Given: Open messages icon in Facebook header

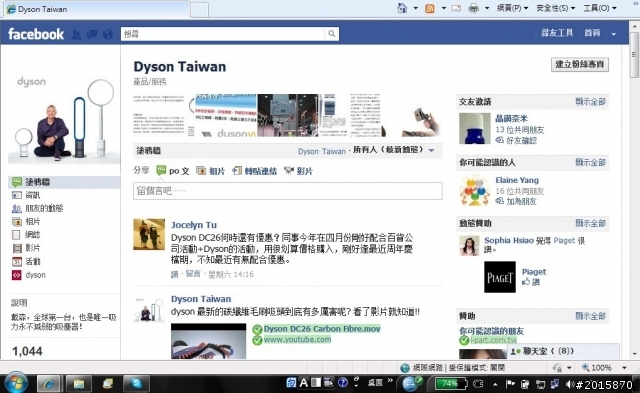Looking at the screenshot, I should 92,34.
